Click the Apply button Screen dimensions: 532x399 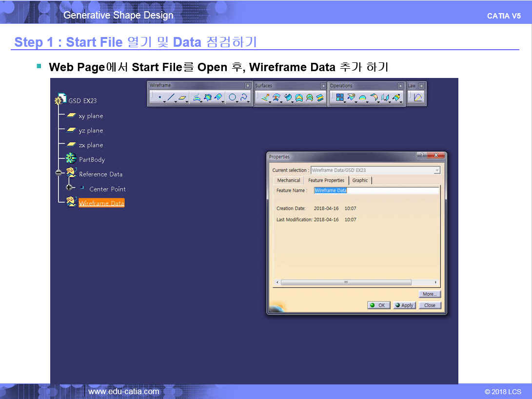pos(404,305)
